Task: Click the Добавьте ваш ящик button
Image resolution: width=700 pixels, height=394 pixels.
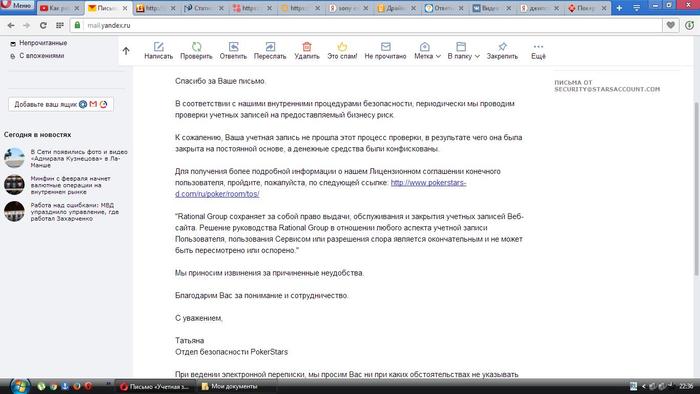Action: [61, 104]
